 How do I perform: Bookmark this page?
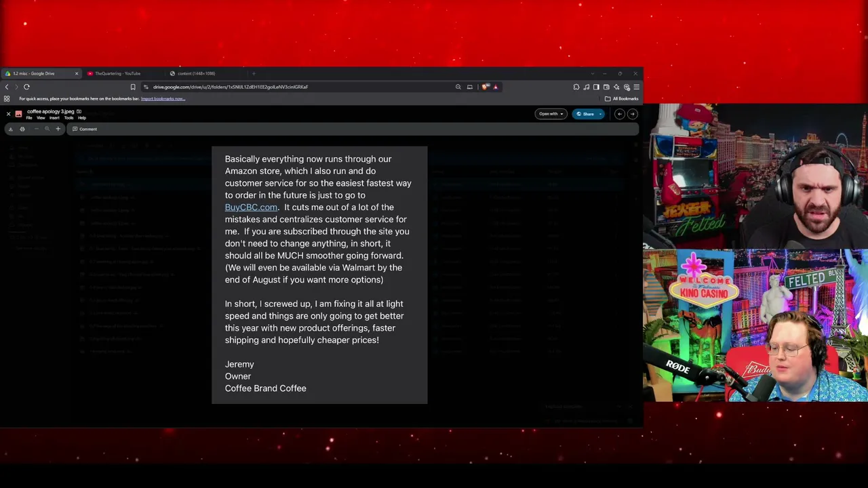[133, 87]
